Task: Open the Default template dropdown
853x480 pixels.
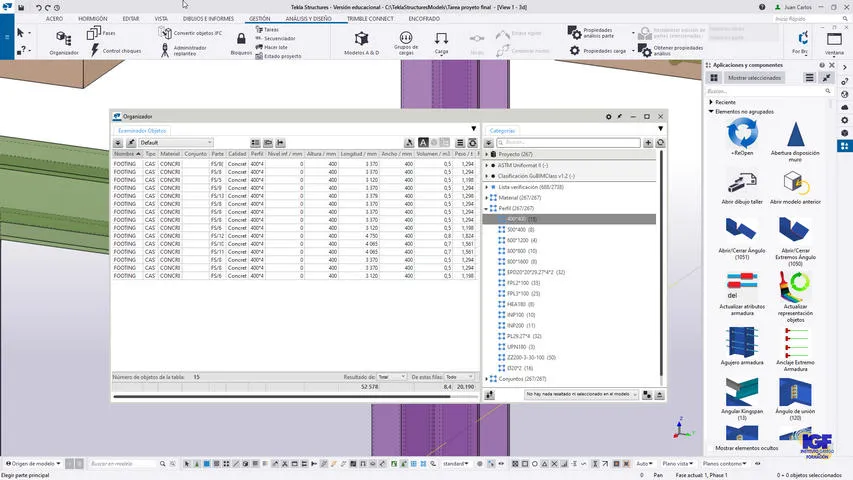Action: [x=175, y=143]
